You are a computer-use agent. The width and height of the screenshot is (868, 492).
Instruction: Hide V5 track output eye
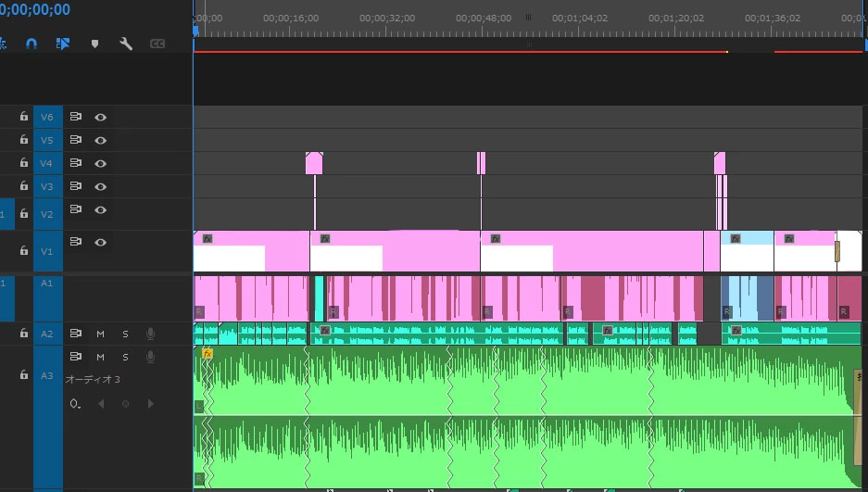(x=100, y=141)
